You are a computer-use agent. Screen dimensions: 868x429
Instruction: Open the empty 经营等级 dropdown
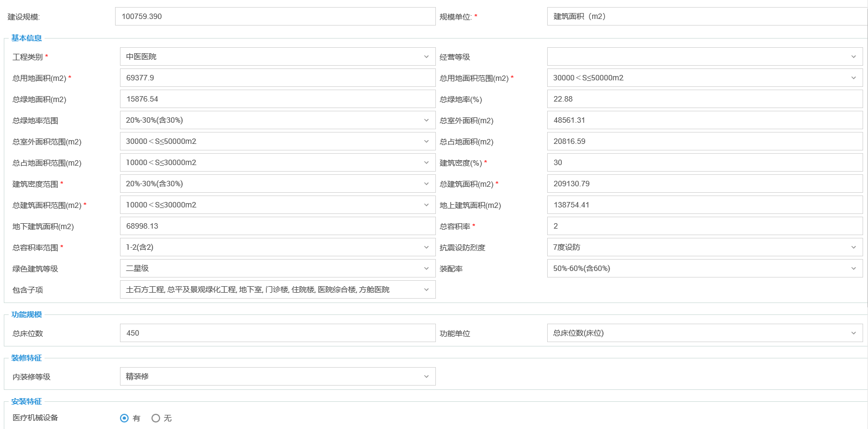click(705, 56)
